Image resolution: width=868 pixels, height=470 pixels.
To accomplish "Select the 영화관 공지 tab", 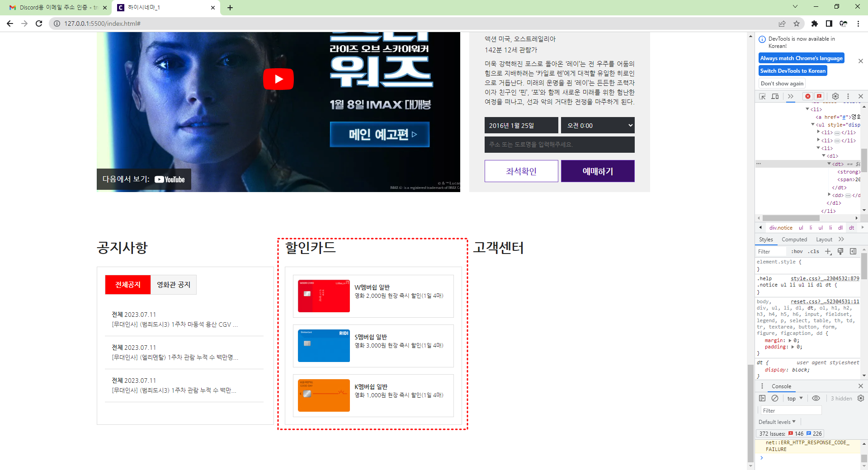I will point(174,285).
